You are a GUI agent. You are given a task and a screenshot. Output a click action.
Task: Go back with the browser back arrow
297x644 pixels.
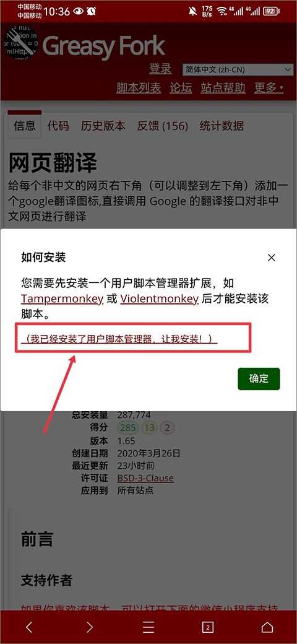tap(28, 627)
